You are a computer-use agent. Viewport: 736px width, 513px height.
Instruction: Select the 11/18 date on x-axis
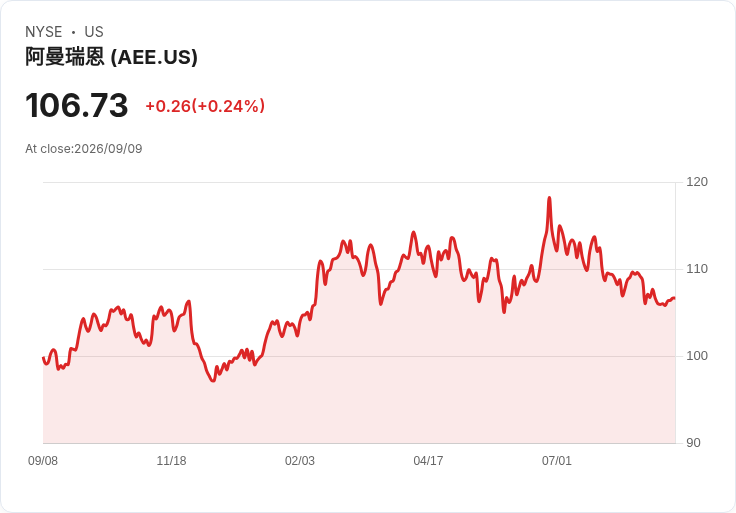pos(171,461)
